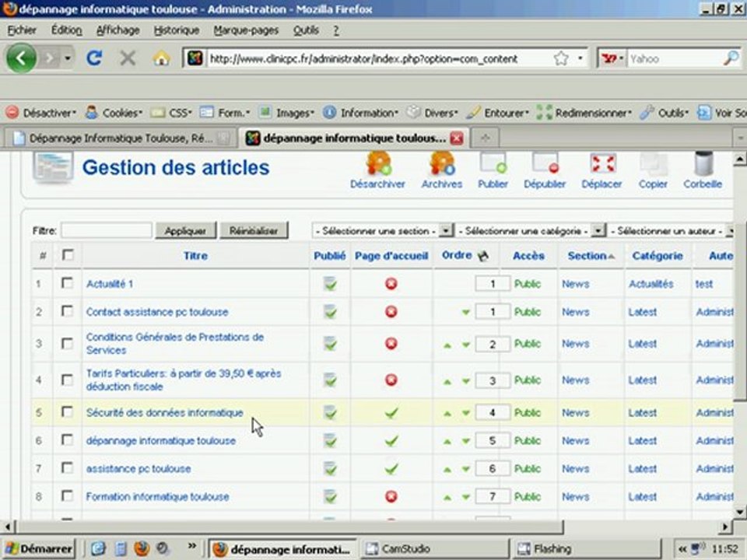747x560 pixels.
Task: Expand the Cookies developer toolbar menu
Action: (114, 113)
